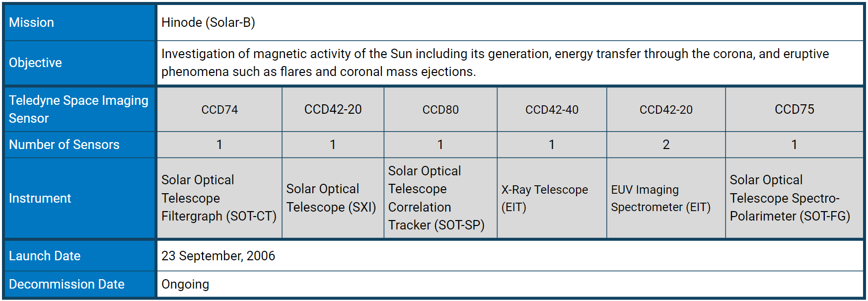Click the CCD80 sensor cell
Screen dimensions: 868x301
pyautogui.click(x=440, y=109)
